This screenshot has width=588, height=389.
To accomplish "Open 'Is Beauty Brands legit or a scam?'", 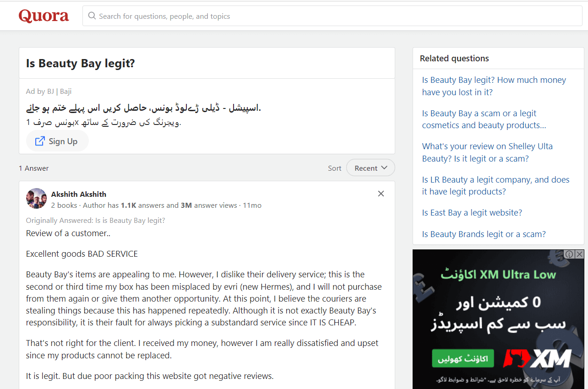I will pos(484,234).
